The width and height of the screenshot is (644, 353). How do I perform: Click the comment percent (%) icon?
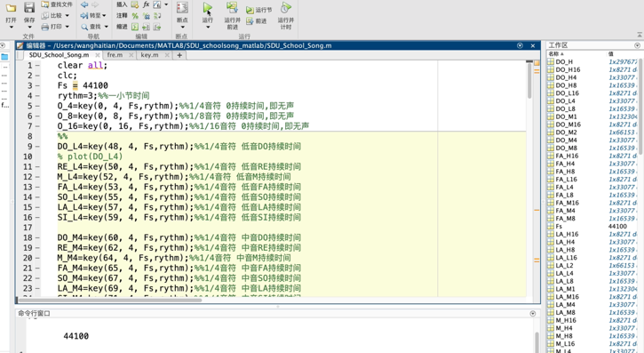[x=135, y=16]
